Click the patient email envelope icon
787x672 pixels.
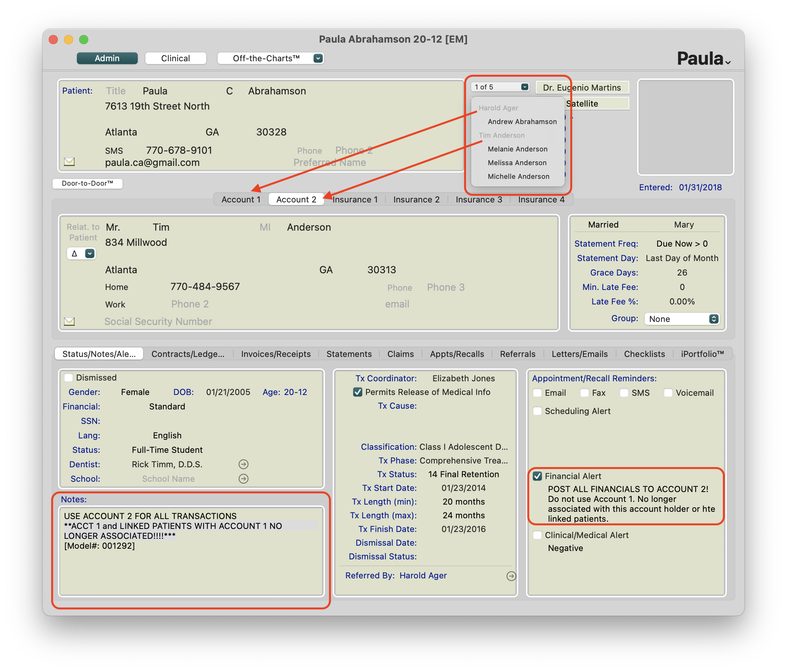pyautogui.click(x=69, y=162)
